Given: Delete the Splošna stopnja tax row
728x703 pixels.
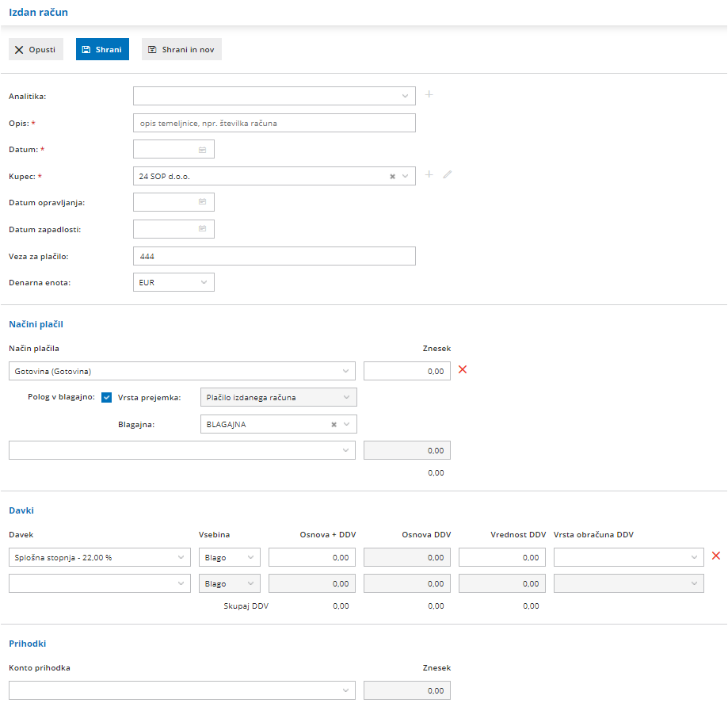Looking at the screenshot, I should tap(716, 556).
